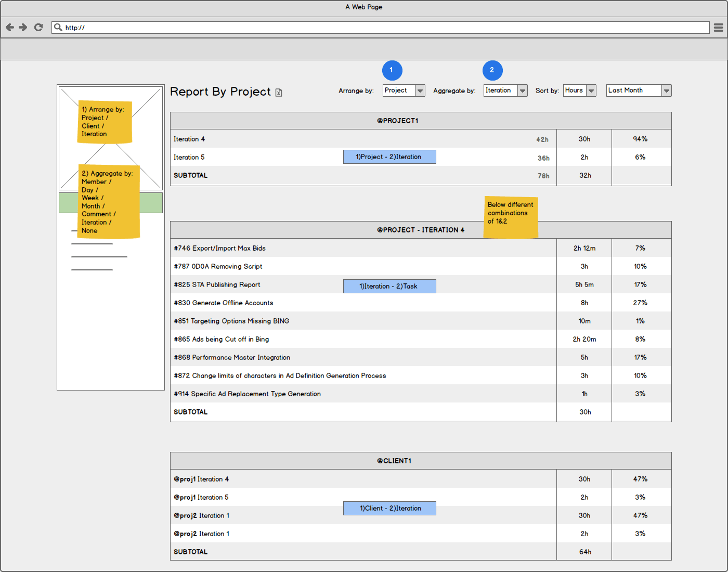Open the Arrange by Project dropdown
Screen dimensions: 728x572
(x=404, y=90)
